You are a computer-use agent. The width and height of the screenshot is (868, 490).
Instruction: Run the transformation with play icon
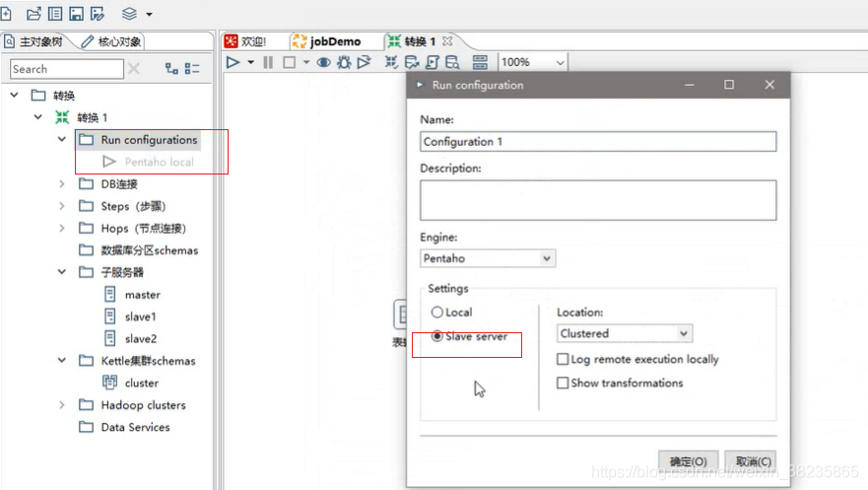pos(234,62)
